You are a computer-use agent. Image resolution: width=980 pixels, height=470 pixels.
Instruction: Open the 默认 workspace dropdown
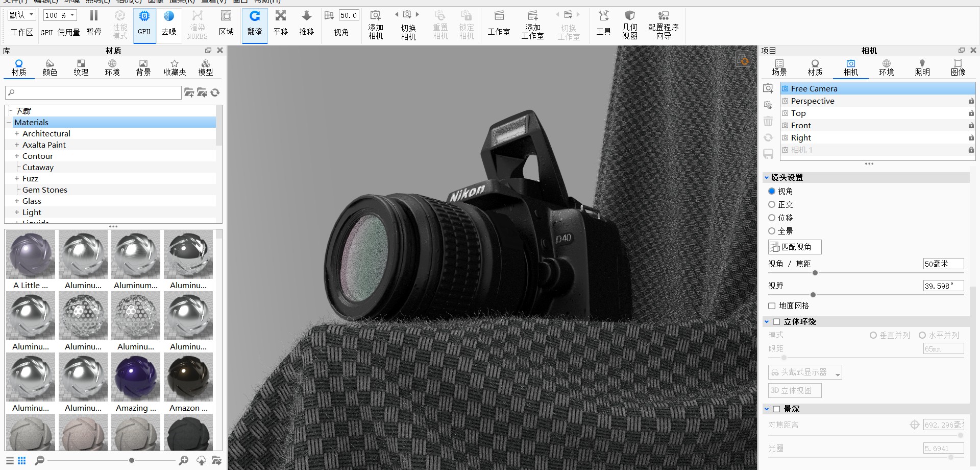[21, 15]
